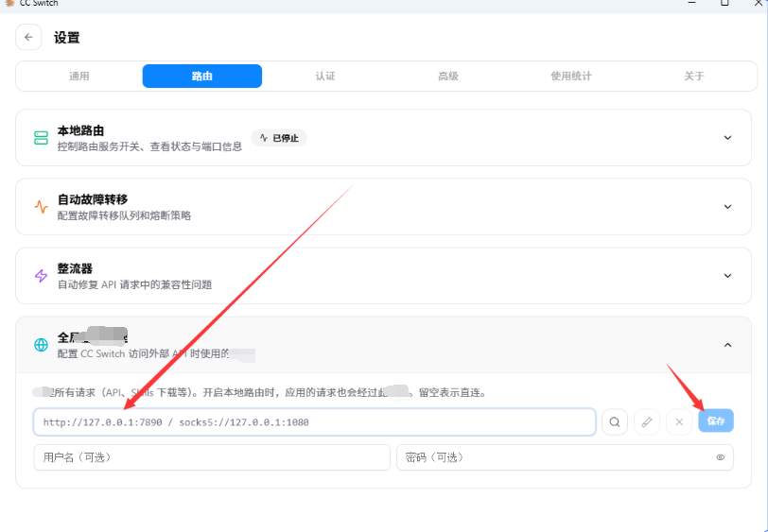Image resolution: width=768 pixels, height=532 pixels.
Task: Click the text 配置故障转移队列和熔断策略
Action: click(125, 215)
